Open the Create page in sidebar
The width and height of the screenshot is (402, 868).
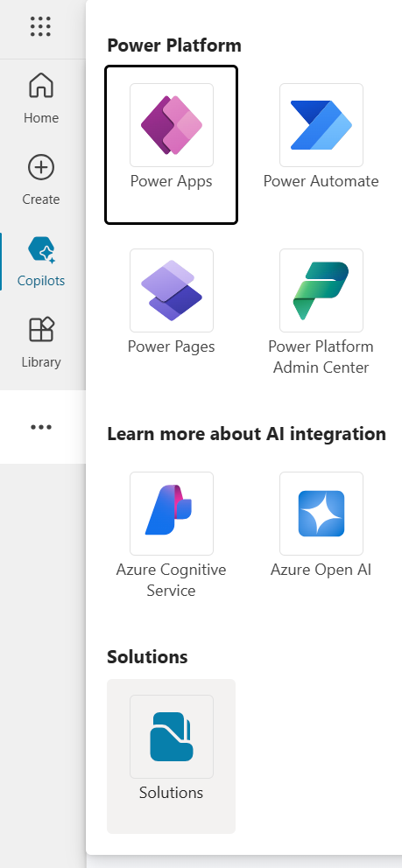41,180
